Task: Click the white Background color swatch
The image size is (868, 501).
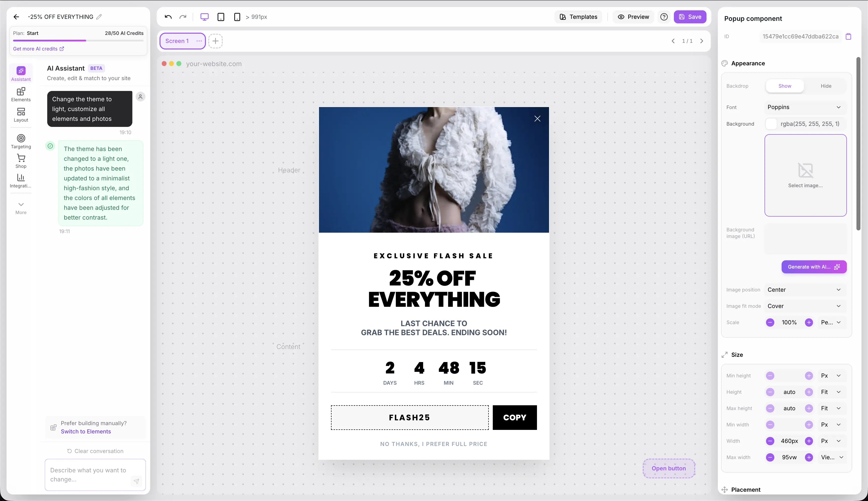Action: click(771, 124)
